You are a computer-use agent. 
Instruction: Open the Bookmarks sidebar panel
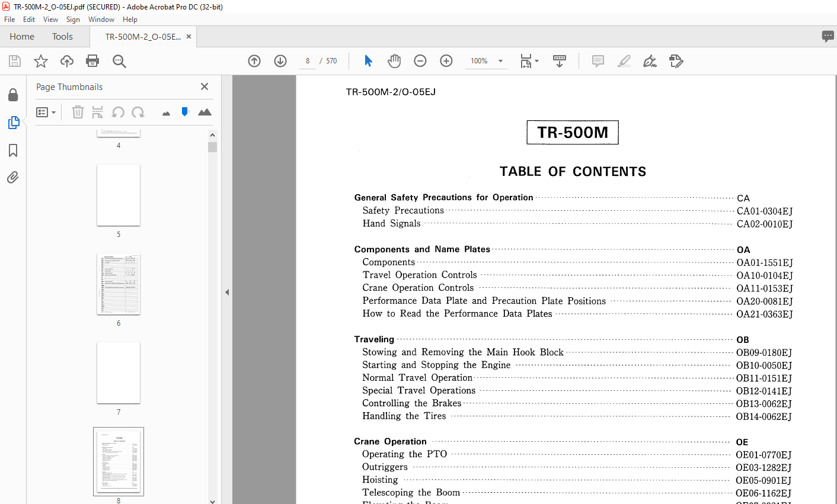pyautogui.click(x=13, y=150)
